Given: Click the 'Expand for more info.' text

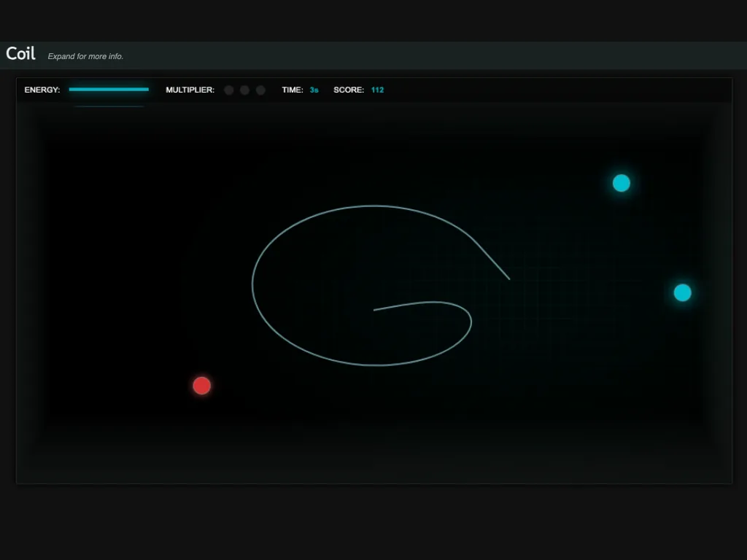Looking at the screenshot, I should pyautogui.click(x=85, y=56).
